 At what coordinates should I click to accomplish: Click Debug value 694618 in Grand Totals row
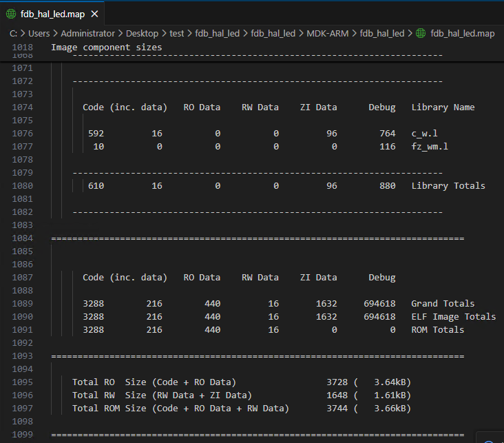[379, 303]
